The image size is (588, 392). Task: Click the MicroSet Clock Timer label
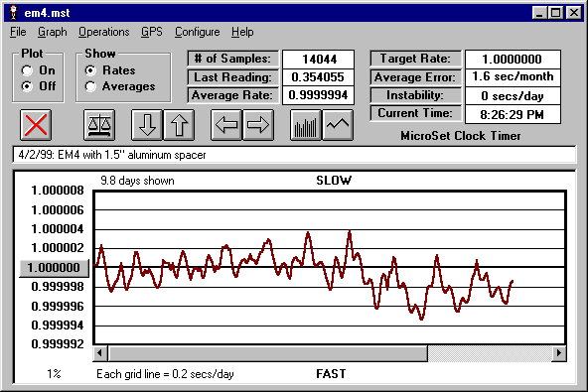(461, 136)
